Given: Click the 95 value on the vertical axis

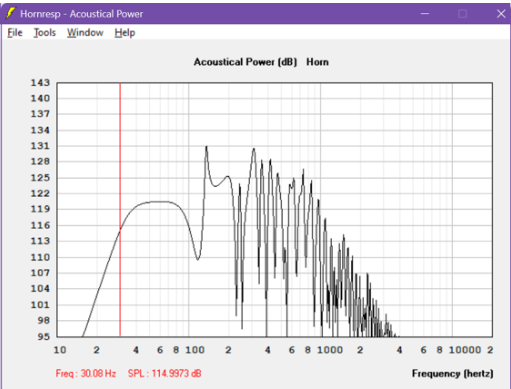Looking at the screenshot, I should pos(44,336).
